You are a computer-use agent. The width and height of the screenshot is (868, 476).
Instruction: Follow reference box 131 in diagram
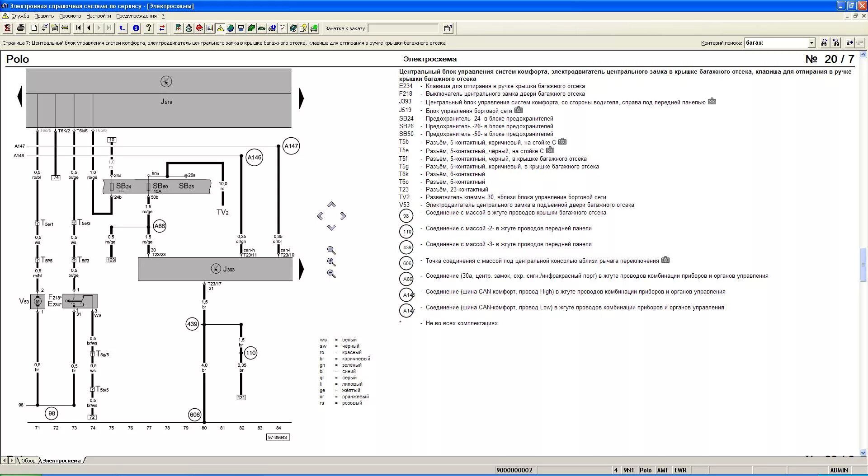[241, 397]
